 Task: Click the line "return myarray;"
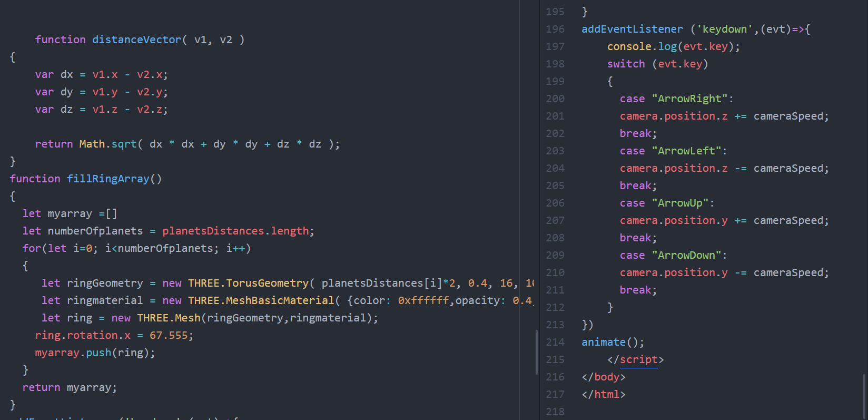[x=70, y=387]
